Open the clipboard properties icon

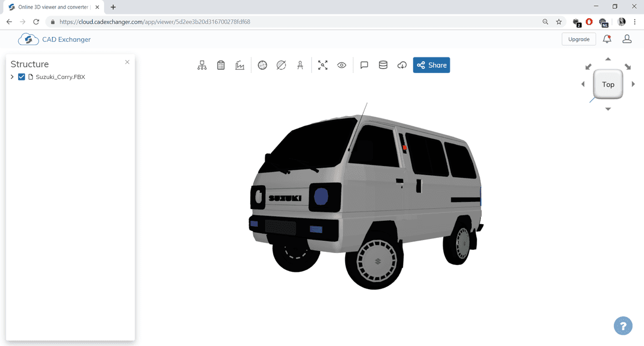221,66
